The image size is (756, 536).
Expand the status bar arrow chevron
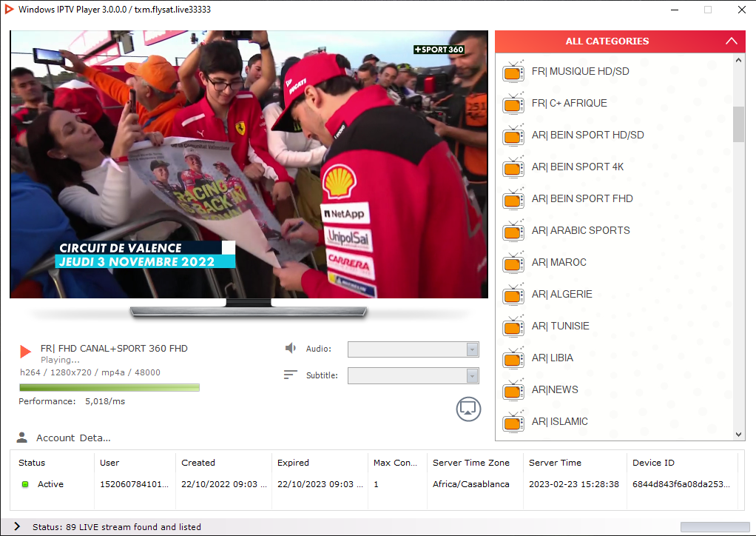point(17,526)
